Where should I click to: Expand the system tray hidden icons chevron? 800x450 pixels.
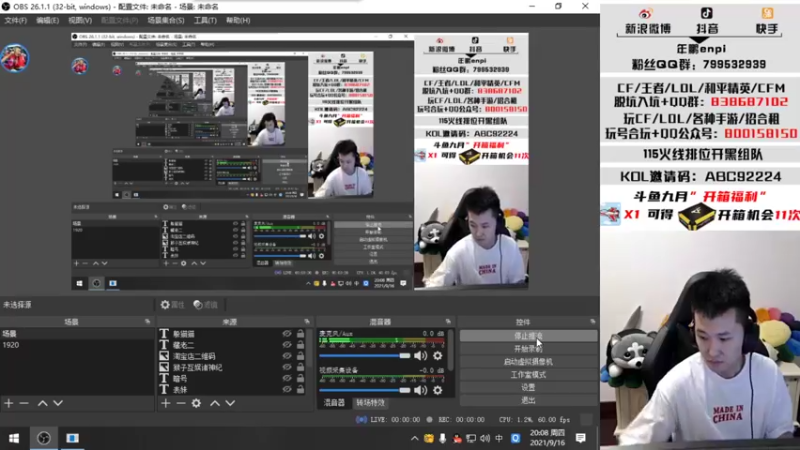coord(414,438)
